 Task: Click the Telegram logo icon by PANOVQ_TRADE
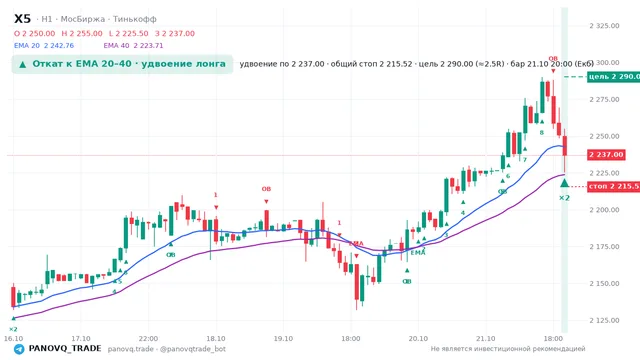(19, 349)
